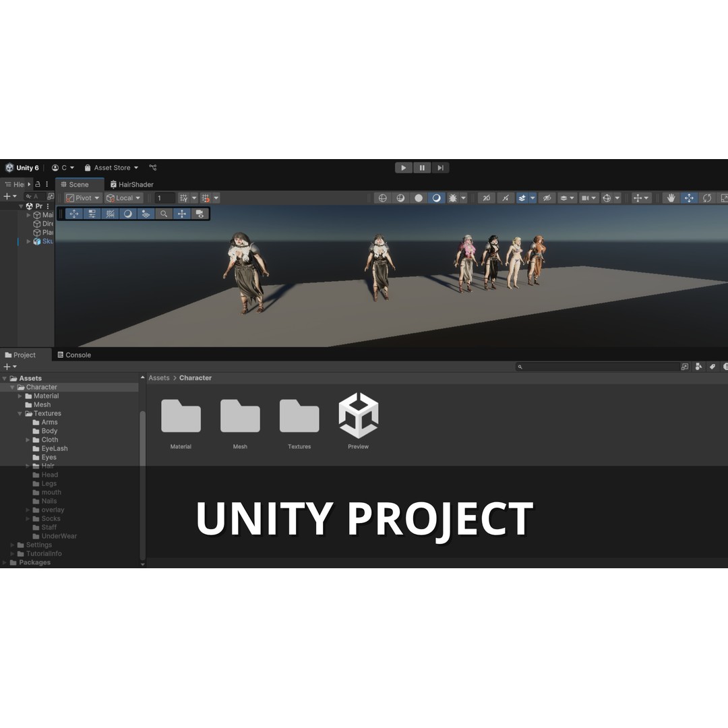
Task: Toggle scene audio button
Action: point(505,198)
